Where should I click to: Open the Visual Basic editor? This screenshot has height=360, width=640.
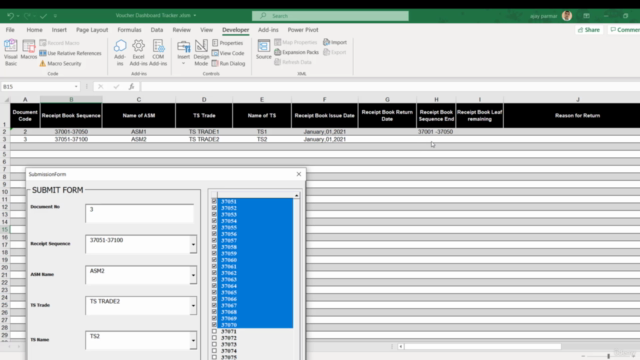tap(11, 52)
